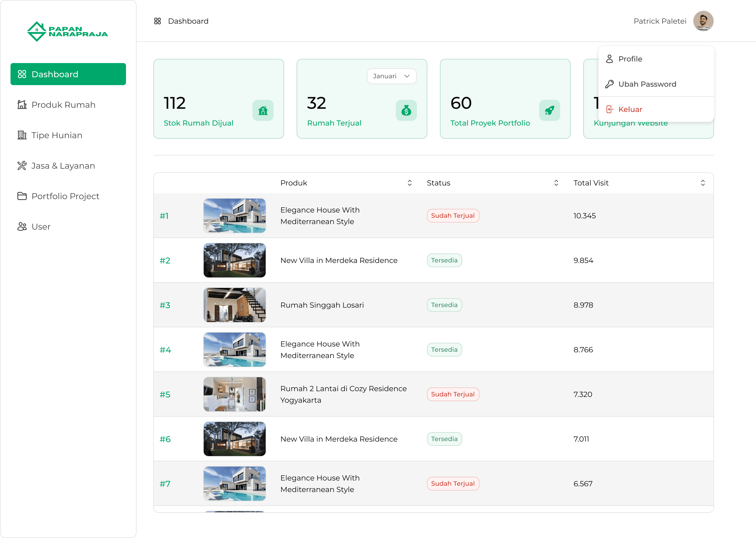Click the money bag icon on Rumah Terjual card
This screenshot has height=538, width=756.
tap(406, 110)
